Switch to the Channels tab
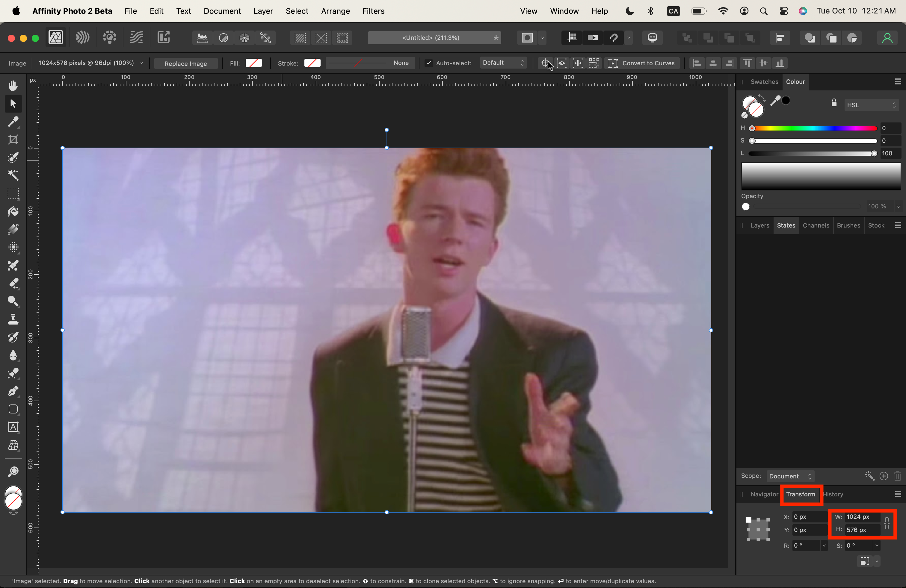 tap(816, 225)
